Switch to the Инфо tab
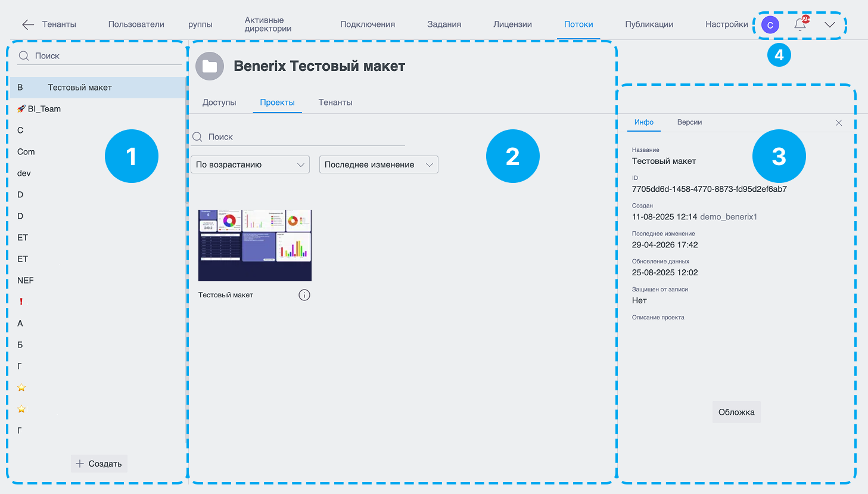The image size is (868, 494). 644,122
